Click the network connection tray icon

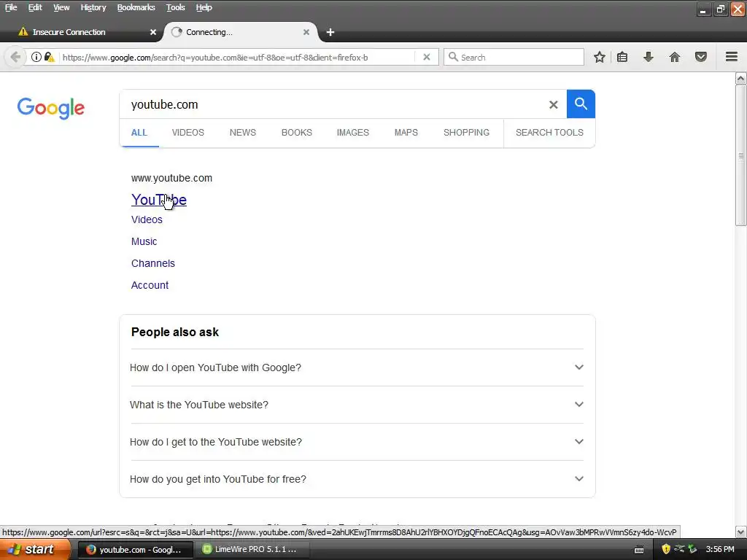tap(679, 549)
